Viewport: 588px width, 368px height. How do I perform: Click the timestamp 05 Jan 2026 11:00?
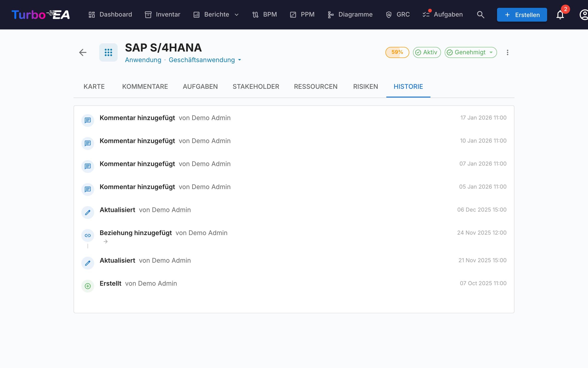point(483,187)
